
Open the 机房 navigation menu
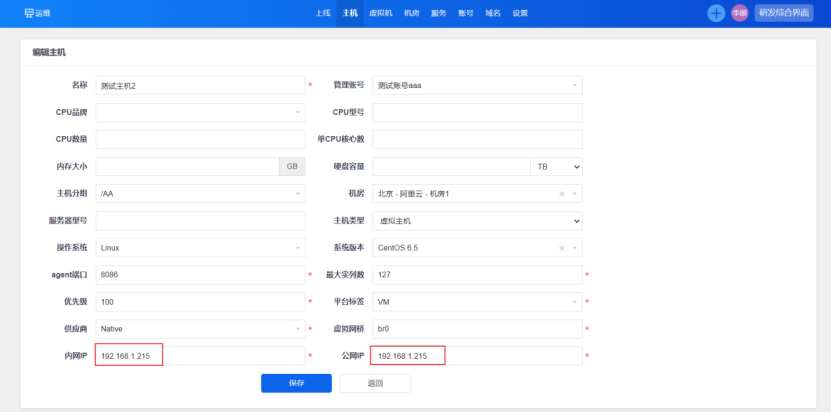pyautogui.click(x=411, y=13)
